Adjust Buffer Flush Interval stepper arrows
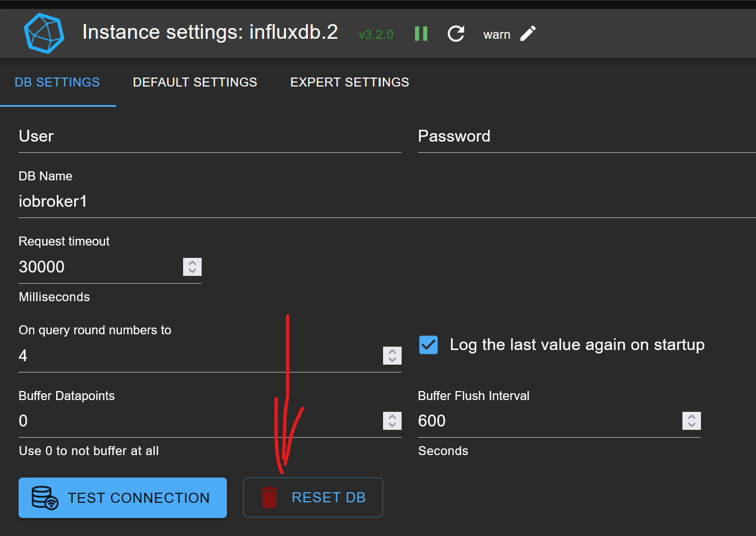Viewport: 756px width, 536px height. (691, 421)
